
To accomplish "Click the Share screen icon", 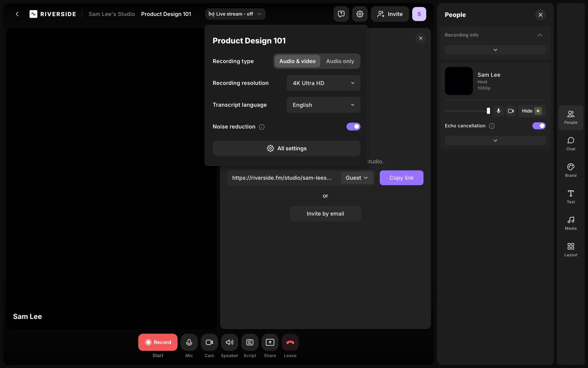I will point(270,342).
